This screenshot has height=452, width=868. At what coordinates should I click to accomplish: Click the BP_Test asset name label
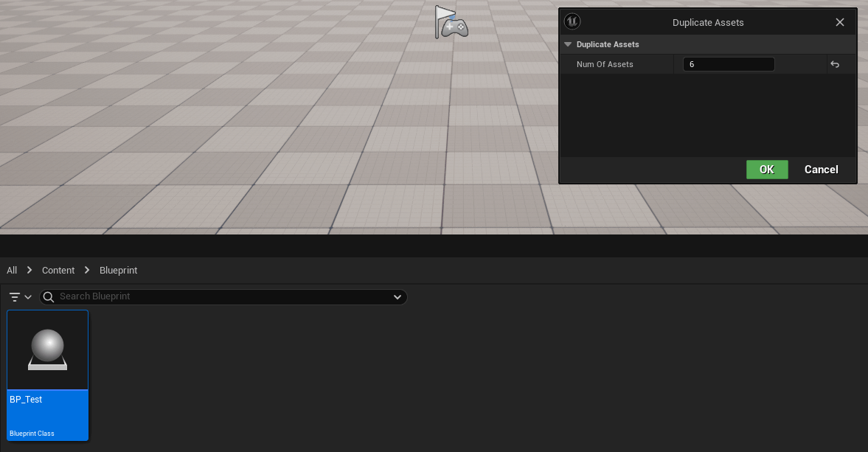coord(26,400)
